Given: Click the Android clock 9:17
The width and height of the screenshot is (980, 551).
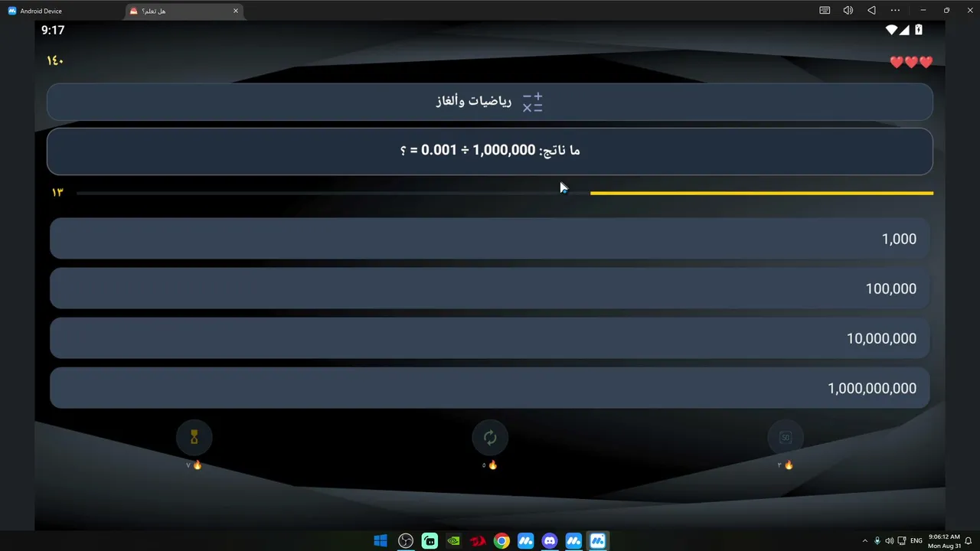Looking at the screenshot, I should (x=53, y=30).
